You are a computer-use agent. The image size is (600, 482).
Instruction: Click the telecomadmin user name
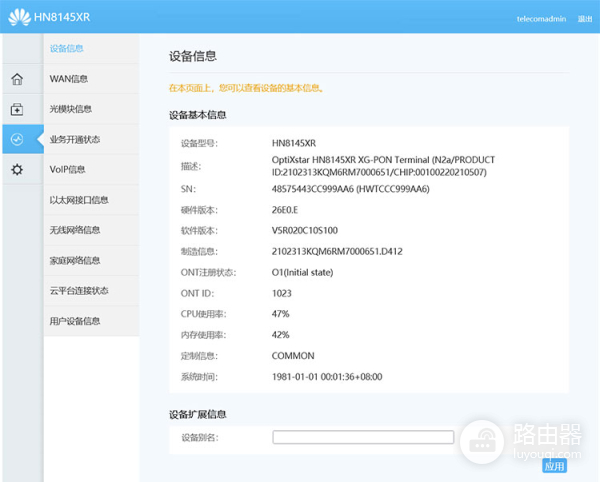(541, 19)
